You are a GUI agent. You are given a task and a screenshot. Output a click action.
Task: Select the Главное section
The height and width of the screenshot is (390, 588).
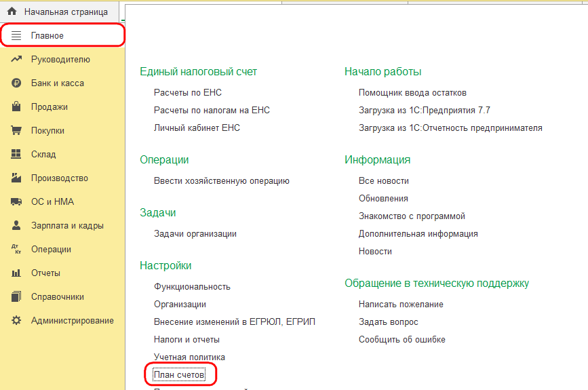[x=62, y=36]
